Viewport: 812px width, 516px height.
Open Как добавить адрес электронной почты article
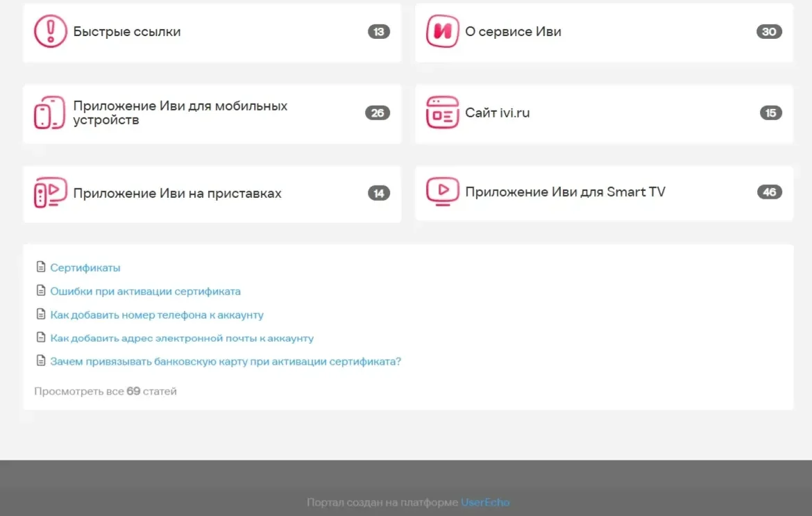(x=182, y=338)
